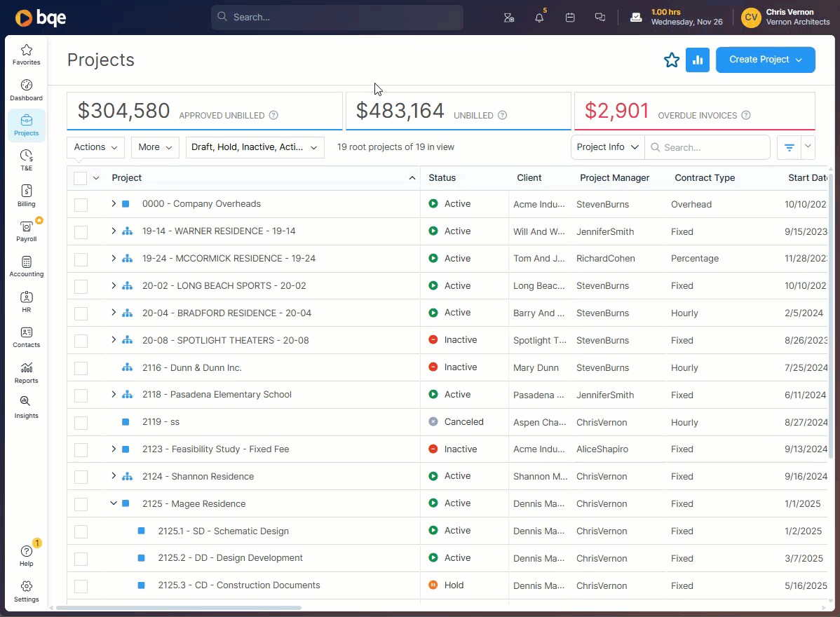Mark Projects page as favorite star
840x617 pixels.
(672, 60)
